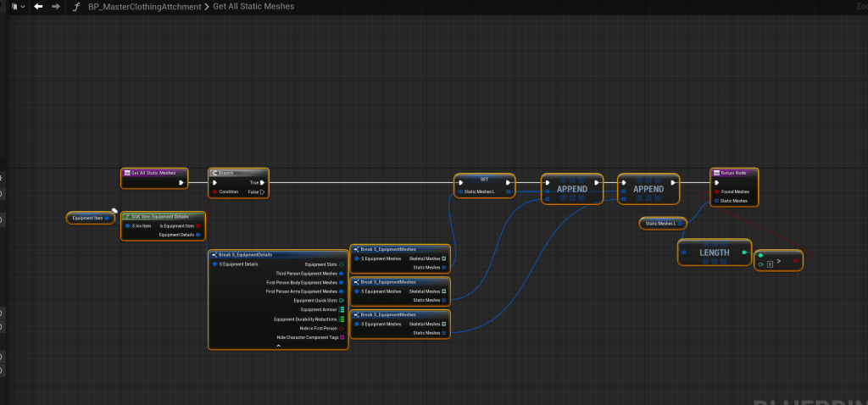Viewport: 868px width, 405px height.
Task: Select the Get All Static Meshes entry node
Action: pyautogui.click(x=153, y=173)
